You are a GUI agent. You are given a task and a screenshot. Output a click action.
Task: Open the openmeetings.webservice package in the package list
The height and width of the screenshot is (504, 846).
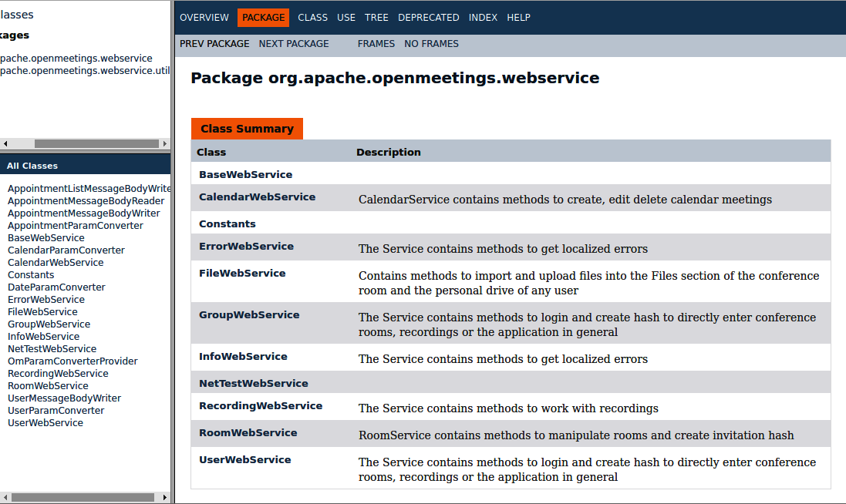coord(76,59)
